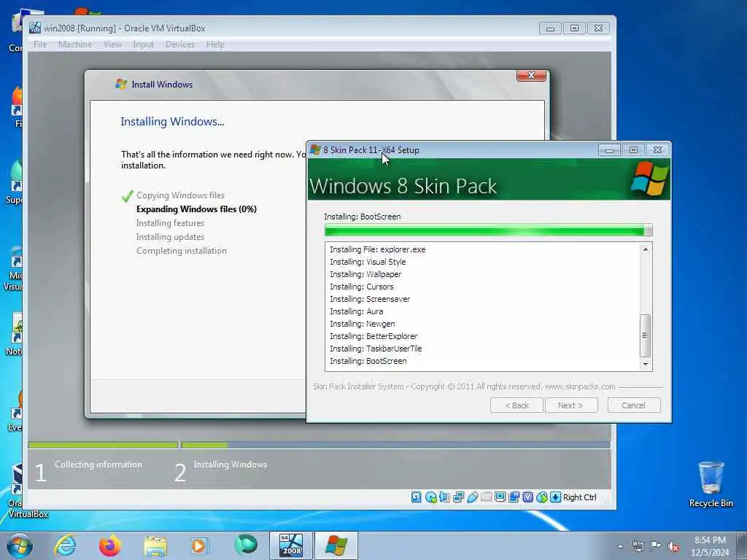747x560 pixels.
Task: Minimize the Skin Pack Setup window
Action: pos(609,150)
